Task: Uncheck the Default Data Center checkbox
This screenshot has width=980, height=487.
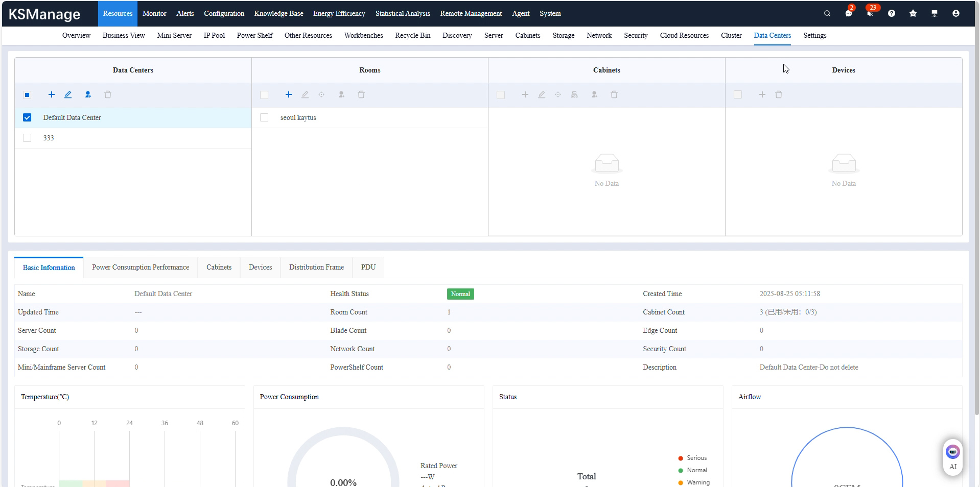Action: pyautogui.click(x=27, y=118)
